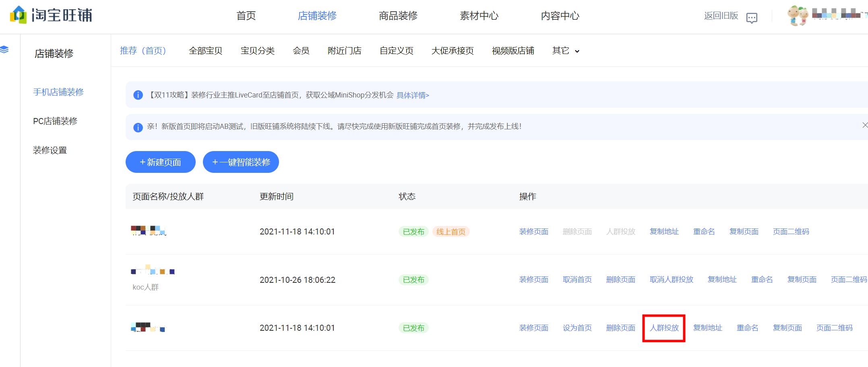
Task: Click +一键智能装修 button
Action: pyautogui.click(x=241, y=162)
